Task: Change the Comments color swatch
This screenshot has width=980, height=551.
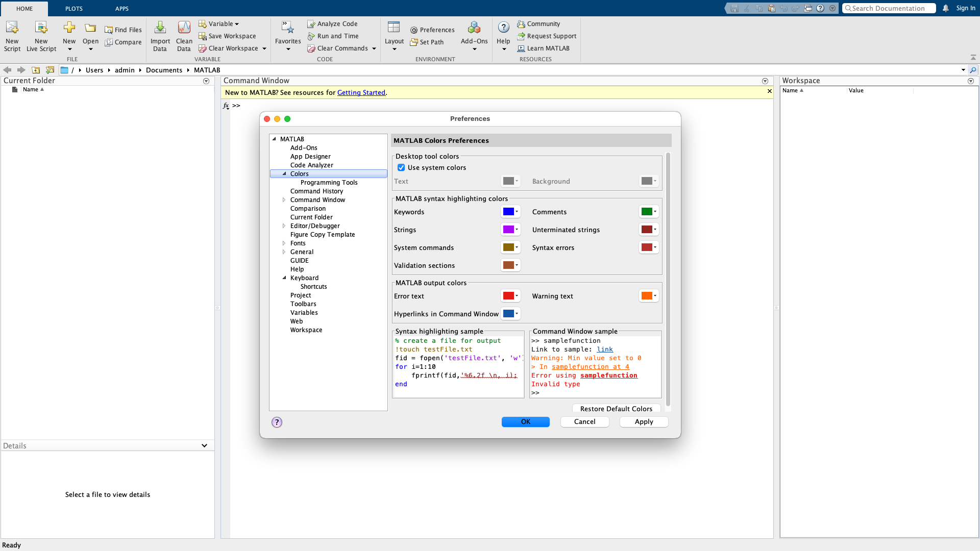Action: (649, 212)
